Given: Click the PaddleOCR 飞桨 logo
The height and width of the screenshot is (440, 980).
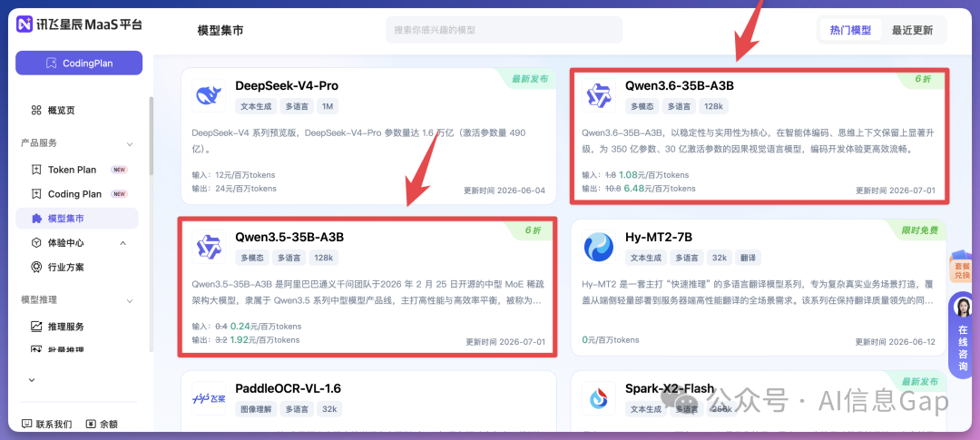Looking at the screenshot, I should point(208,398).
